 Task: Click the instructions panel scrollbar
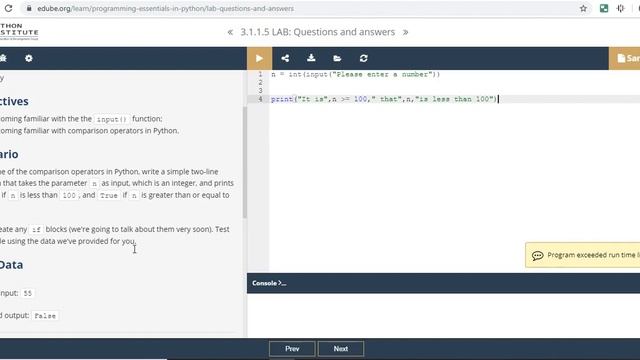click(x=245, y=162)
